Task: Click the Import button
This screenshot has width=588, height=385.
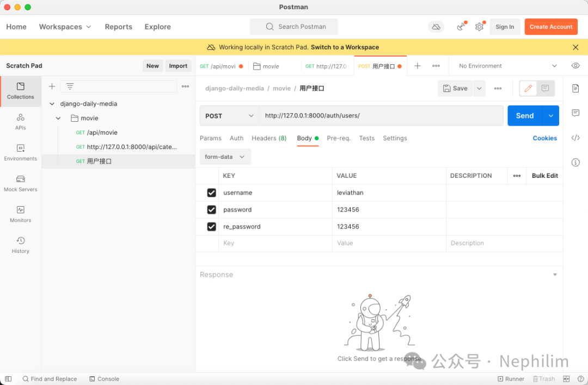Action: click(178, 66)
